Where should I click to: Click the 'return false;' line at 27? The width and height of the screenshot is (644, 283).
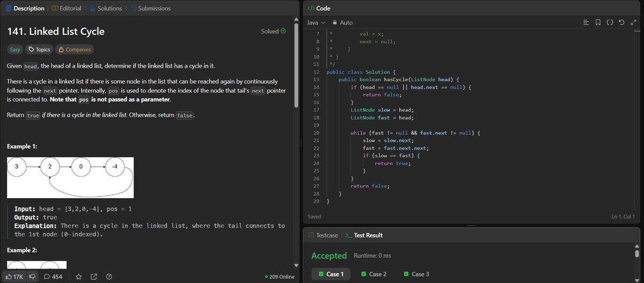(x=370, y=186)
